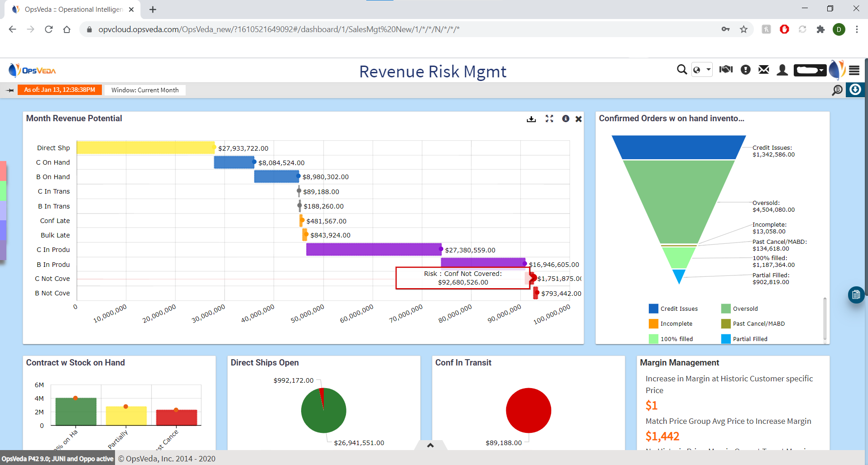Open the globe language dropdown
Viewport: 868px width, 465px height.
(702, 70)
